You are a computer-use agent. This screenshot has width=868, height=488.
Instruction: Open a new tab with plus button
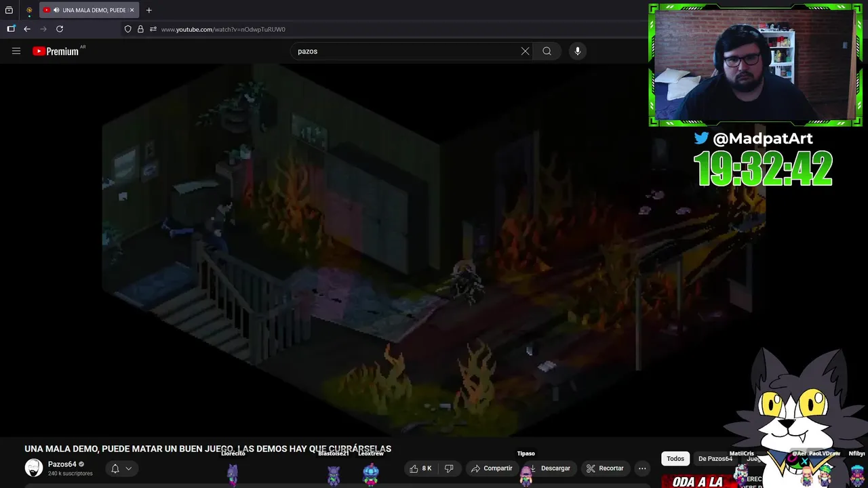pos(149,10)
